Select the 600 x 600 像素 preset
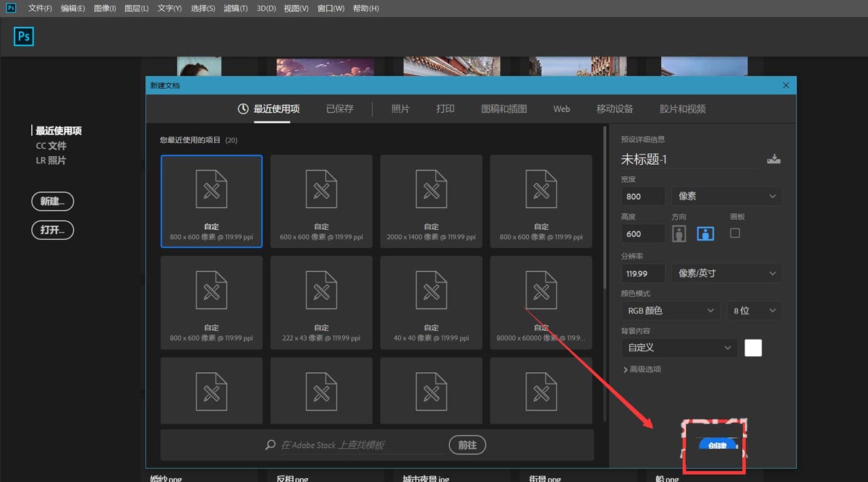Viewport: 868px width, 482px height. coord(321,201)
